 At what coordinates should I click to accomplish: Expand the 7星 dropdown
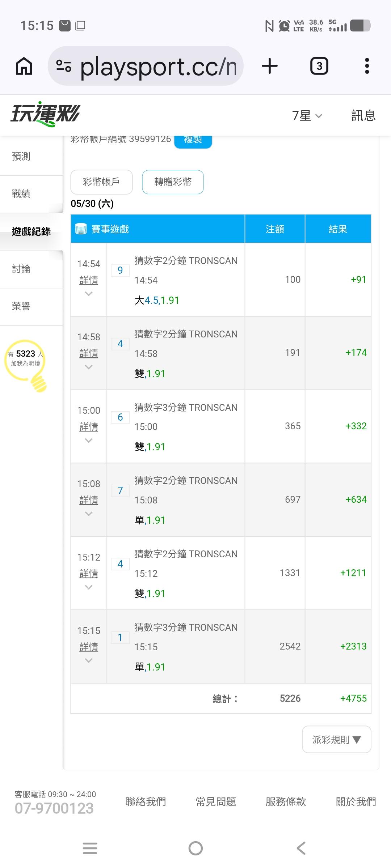point(307,116)
